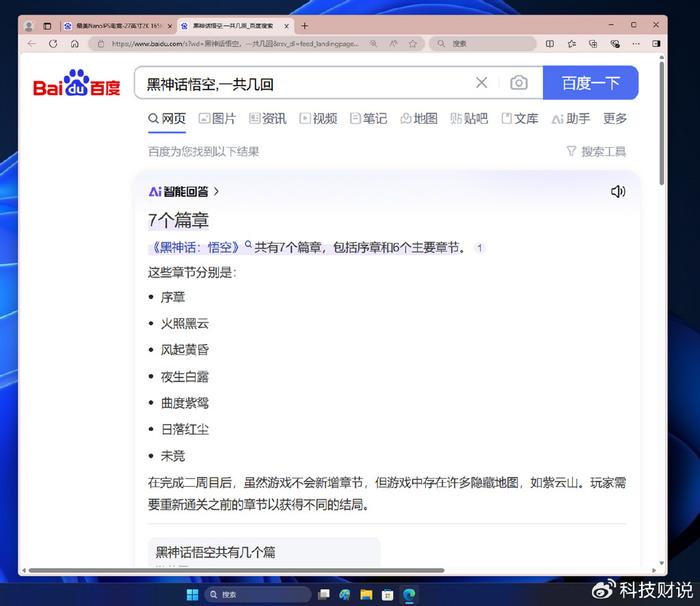700x606 pixels.
Task: Open Task View from taskbar
Action: coord(324,594)
